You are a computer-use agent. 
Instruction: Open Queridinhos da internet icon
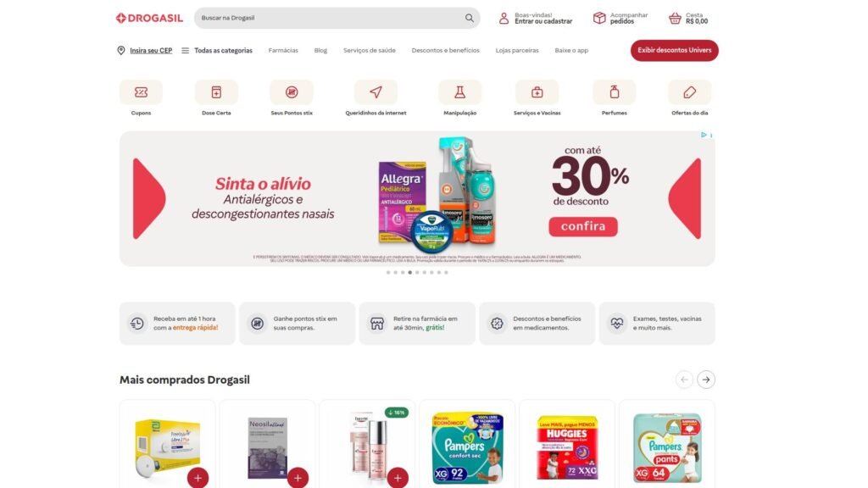376,92
